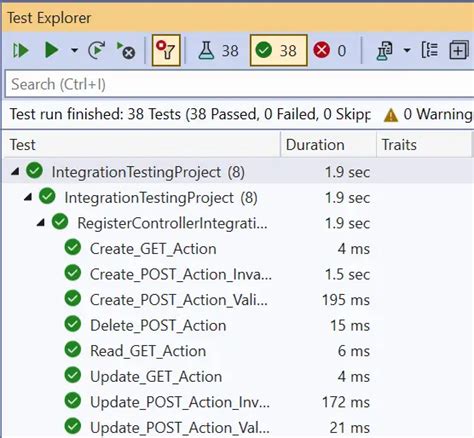This screenshot has width=474, height=438.
Task: Click the 21 ms duration value
Action: (350, 428)
